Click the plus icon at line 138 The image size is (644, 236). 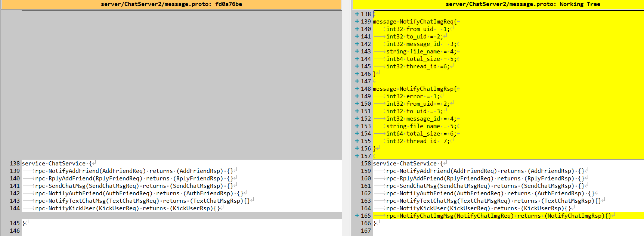357,14
